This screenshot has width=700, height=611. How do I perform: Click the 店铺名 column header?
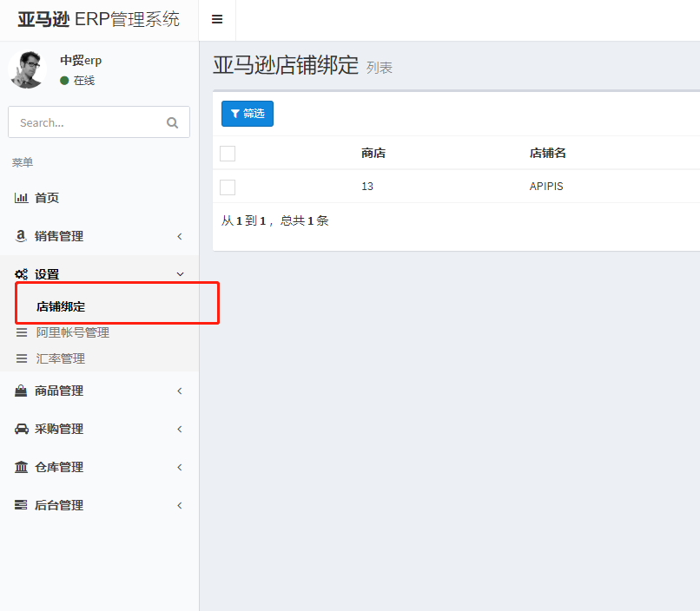[548, 154]
